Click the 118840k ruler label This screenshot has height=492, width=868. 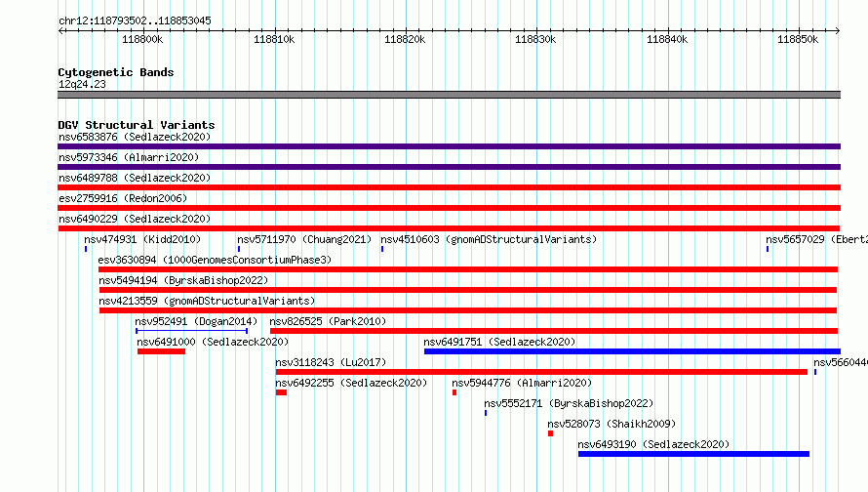tap(667, 39)
